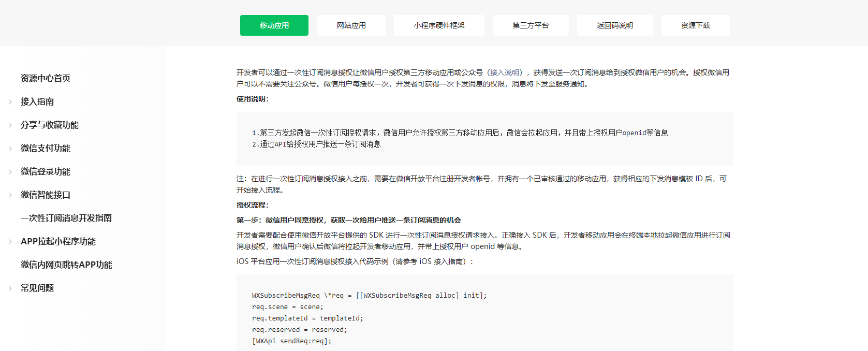Expand the APP拉起小程序功能 chevron
Screen dimensions: 868x351
[10, 242]
